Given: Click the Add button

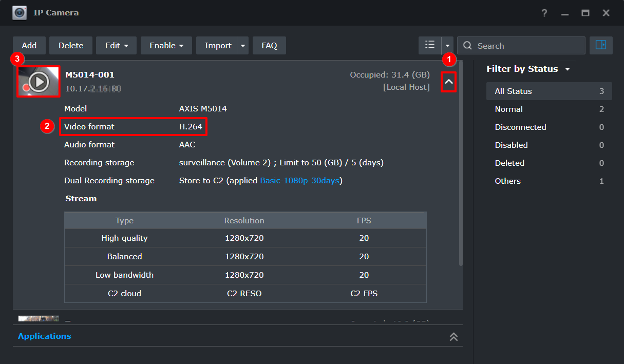Looking at the screenshot, I should (x=29, y=45).
